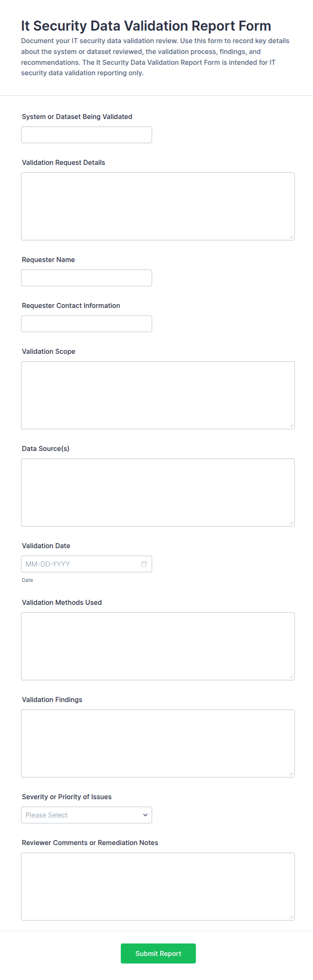
Task: Focus the System or Dataset Being Validated field
Action: tap(86, 135)
